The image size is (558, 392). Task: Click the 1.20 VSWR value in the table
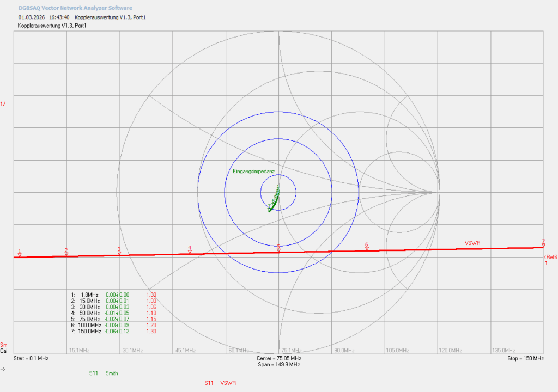click(x=151, y=325)
